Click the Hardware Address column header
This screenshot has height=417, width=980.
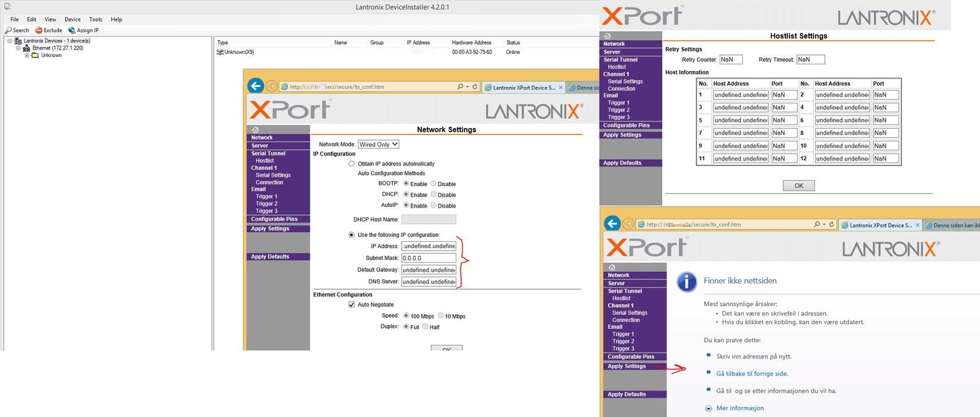[x=472, y=43]
